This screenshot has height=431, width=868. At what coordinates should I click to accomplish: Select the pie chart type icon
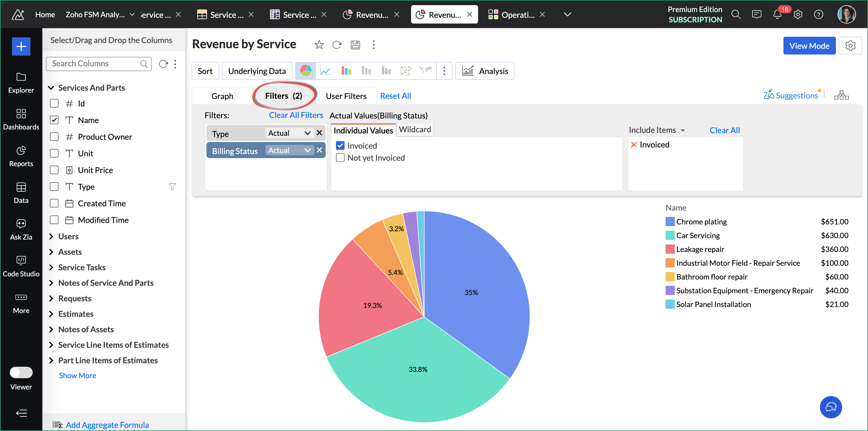(x=305, y=71)
